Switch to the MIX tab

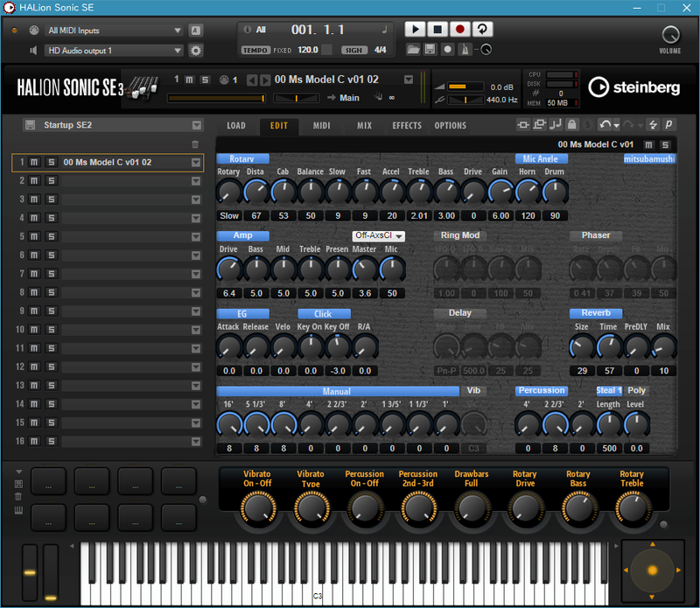[x=364, y=125]
